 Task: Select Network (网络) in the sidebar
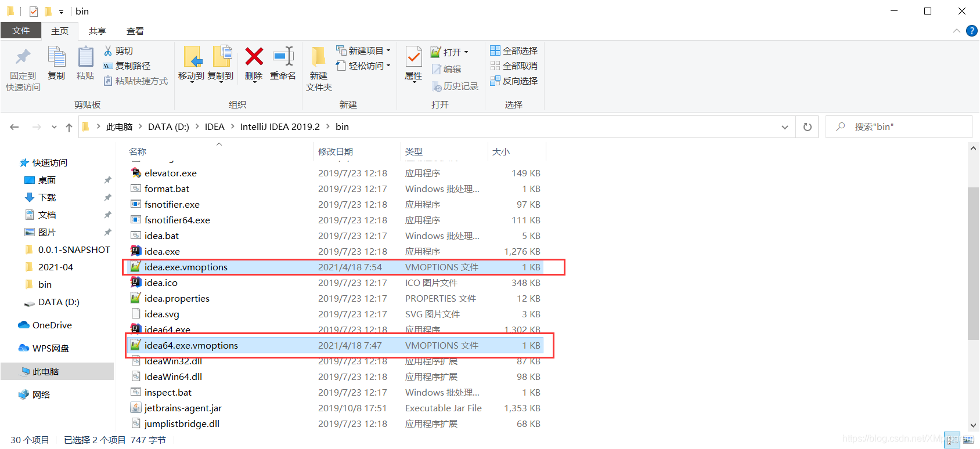[x=41, y=395]
